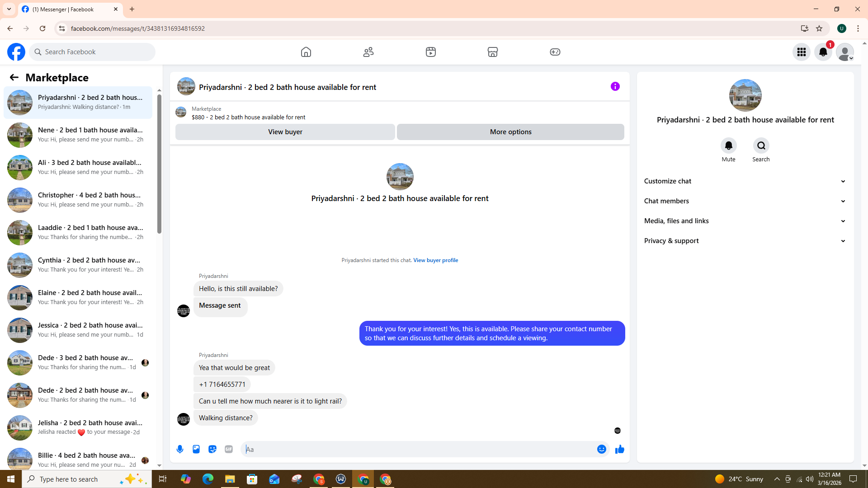Click the View buyer button

[285, 132]
